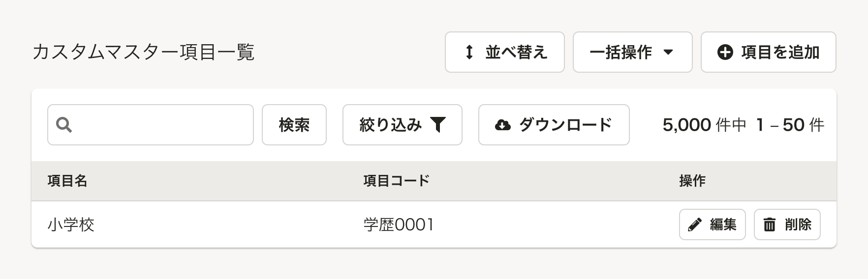Click the plus circle icon in 項目を追加
This screenshot has width=868, height=279.
725,52
